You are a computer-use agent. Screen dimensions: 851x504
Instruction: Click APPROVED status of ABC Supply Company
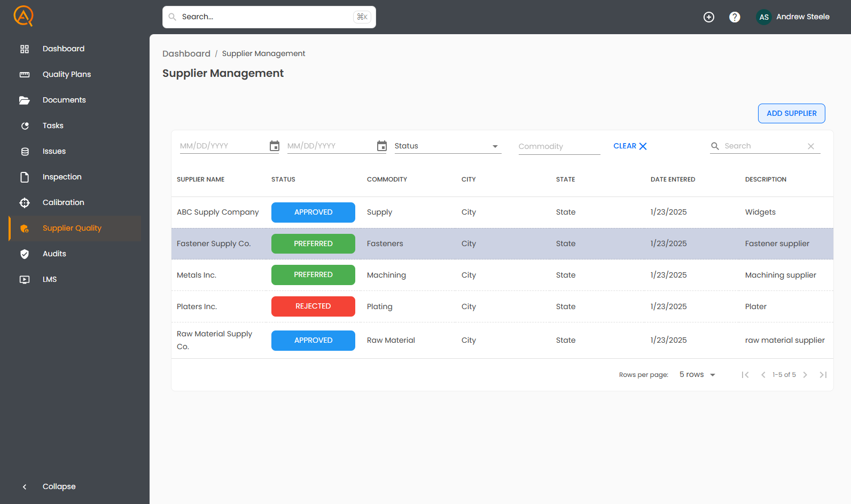[313, 212]
